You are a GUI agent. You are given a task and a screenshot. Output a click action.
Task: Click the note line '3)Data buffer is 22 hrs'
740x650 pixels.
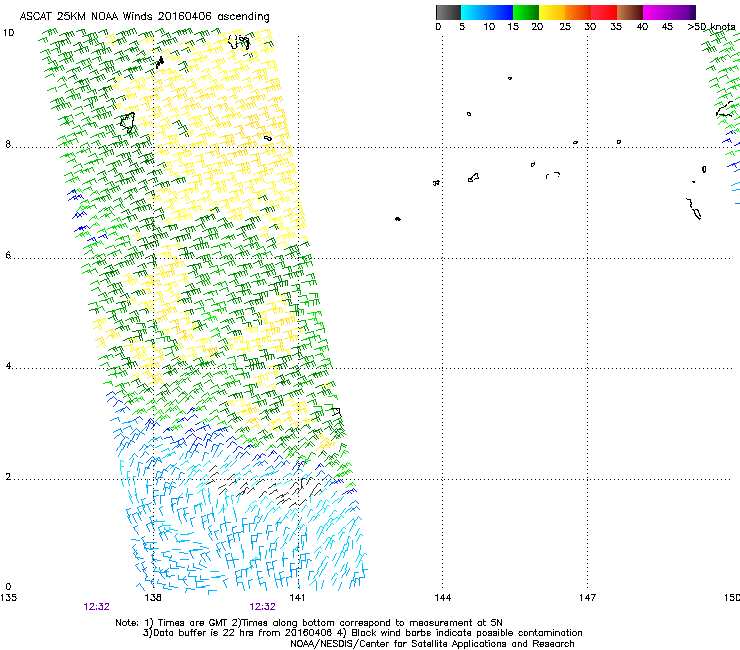click(362, 633)
